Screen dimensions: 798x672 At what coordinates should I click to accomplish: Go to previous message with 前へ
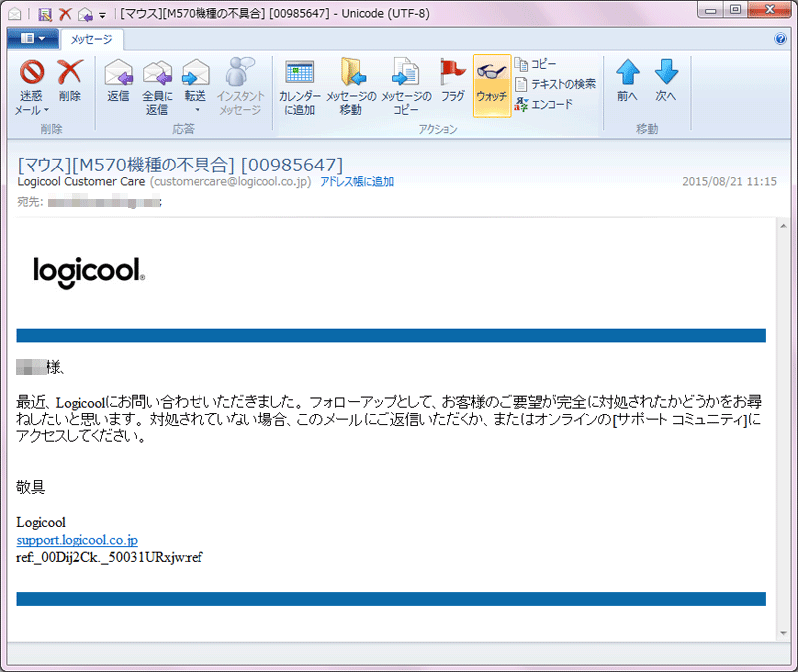[628, 81]
